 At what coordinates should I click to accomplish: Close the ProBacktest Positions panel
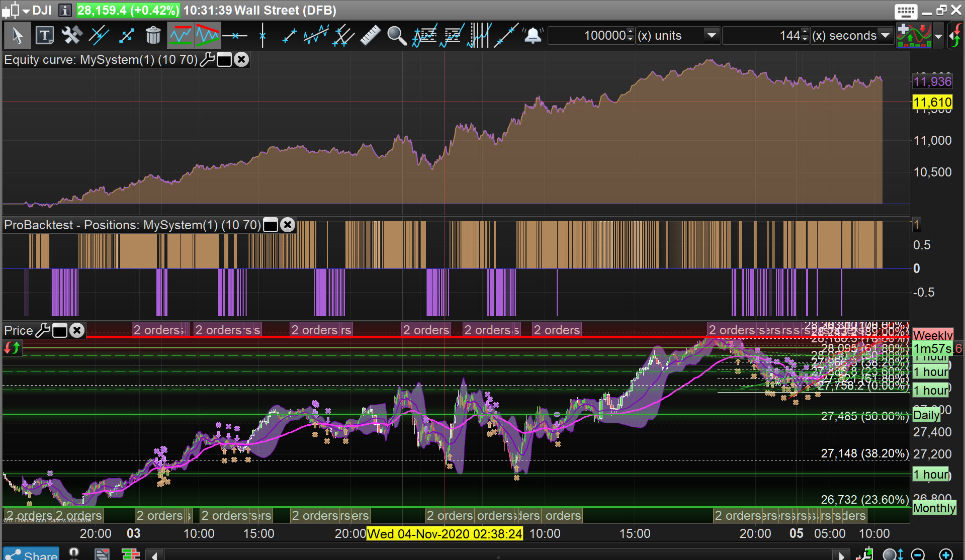pos(288,225)
